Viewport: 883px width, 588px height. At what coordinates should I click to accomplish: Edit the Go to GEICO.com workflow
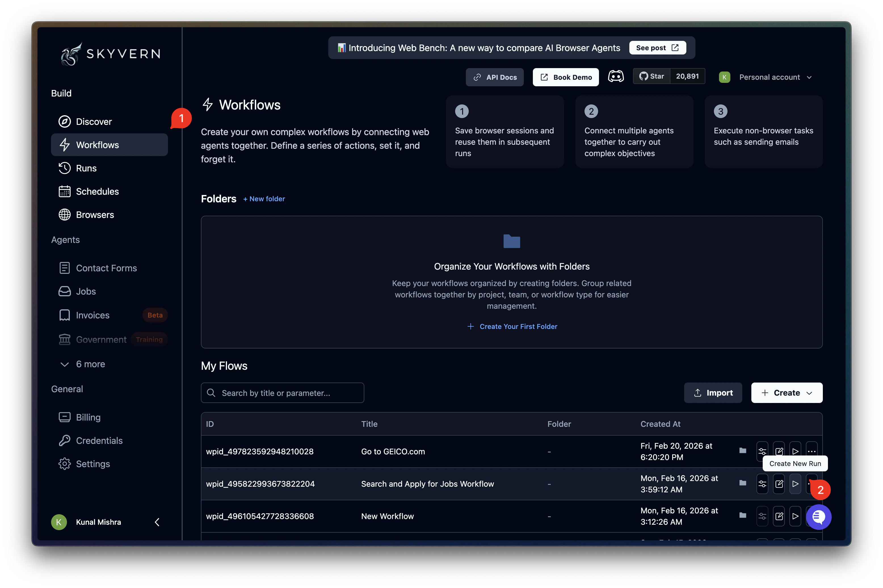click(x=779, y=451)
